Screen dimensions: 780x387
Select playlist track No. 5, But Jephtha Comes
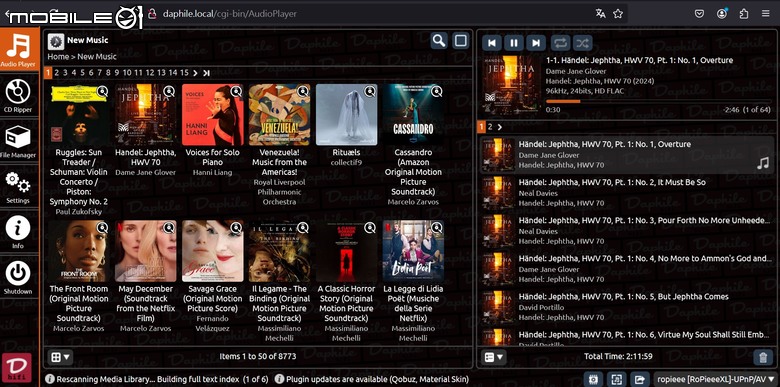click(627, 307)
